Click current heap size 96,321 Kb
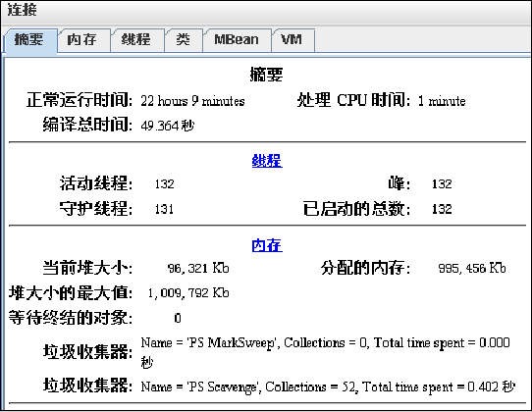The image size is (532, 412). [198, 268]
